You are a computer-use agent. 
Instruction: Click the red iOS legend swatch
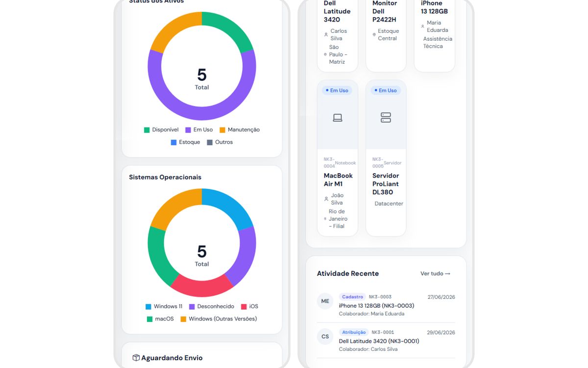coord(244,307)
